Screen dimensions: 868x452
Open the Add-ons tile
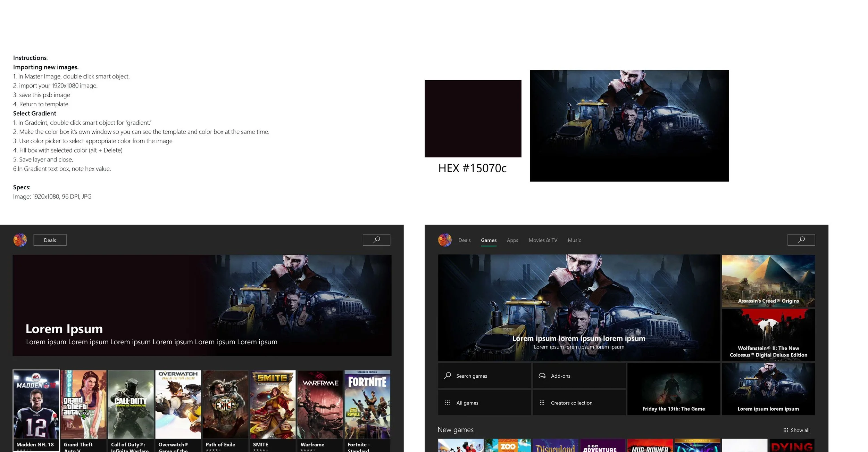tap(579, 376)
